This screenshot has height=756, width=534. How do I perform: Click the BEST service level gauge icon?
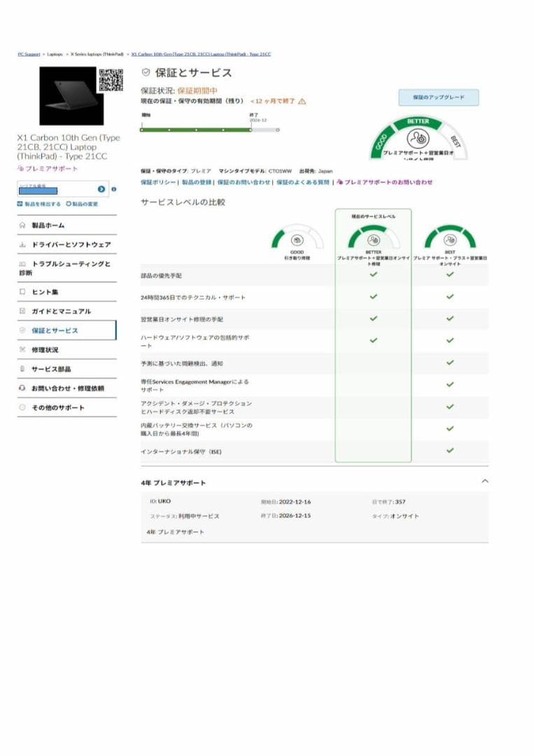coord(449,237)
